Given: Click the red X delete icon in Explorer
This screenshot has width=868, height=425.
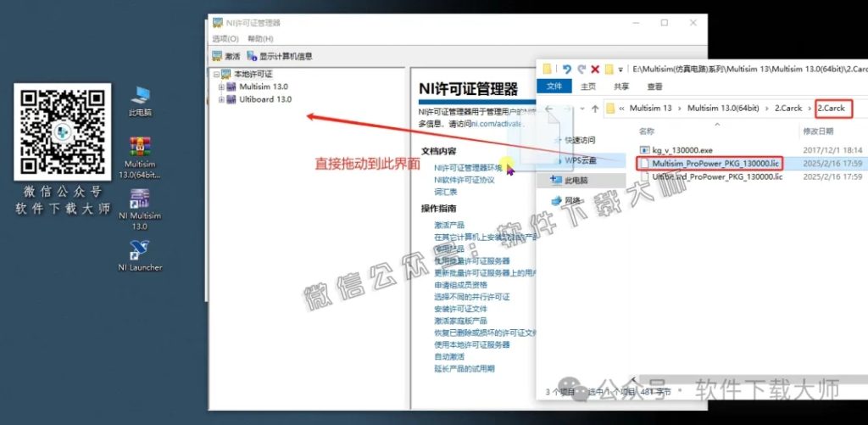Looking at the screenshot, I should 595,70.
